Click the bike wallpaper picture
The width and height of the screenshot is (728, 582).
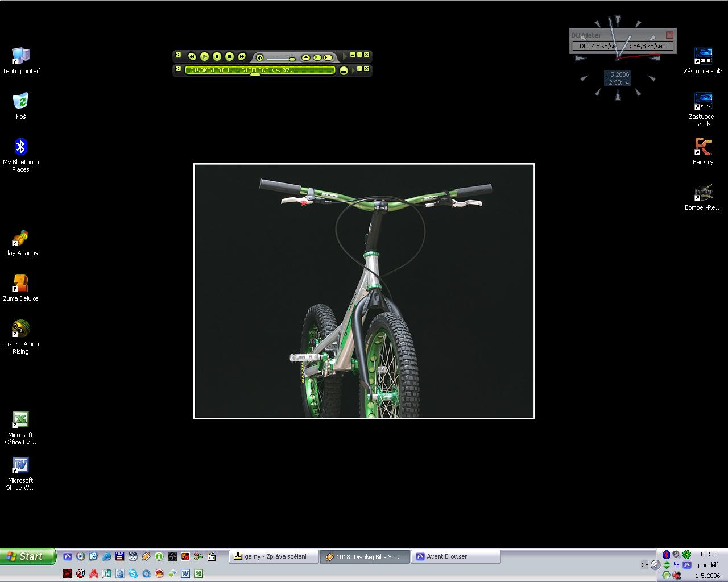[x=364, y=291]
